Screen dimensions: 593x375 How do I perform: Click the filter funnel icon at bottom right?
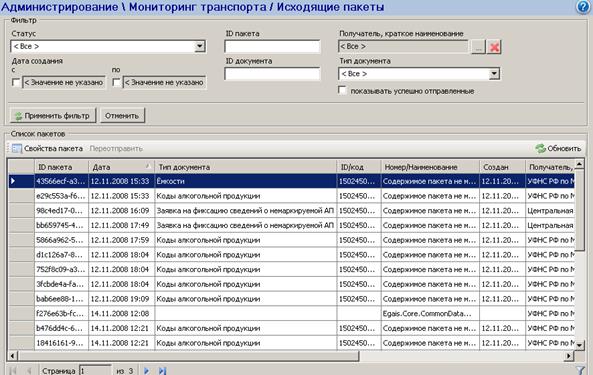pos(581,370)
